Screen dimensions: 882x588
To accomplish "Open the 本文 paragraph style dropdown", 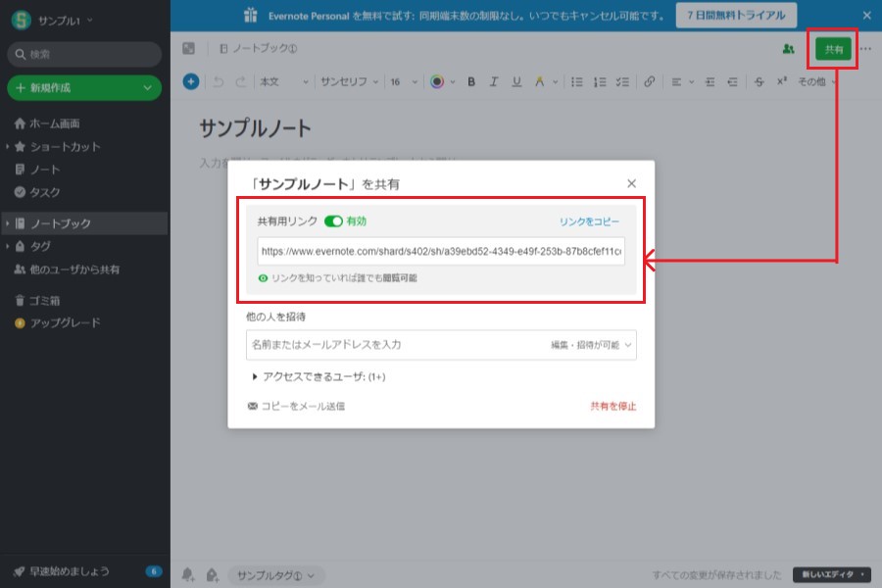I will [x=283, y=82].
